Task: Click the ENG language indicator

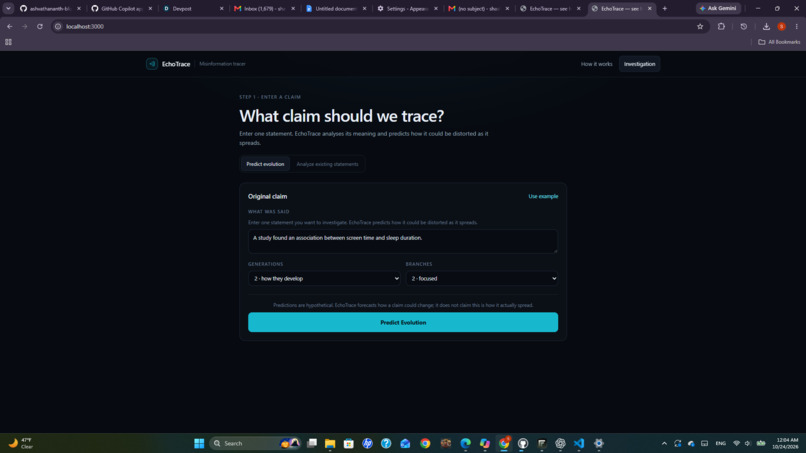Action: pos(720,443)
